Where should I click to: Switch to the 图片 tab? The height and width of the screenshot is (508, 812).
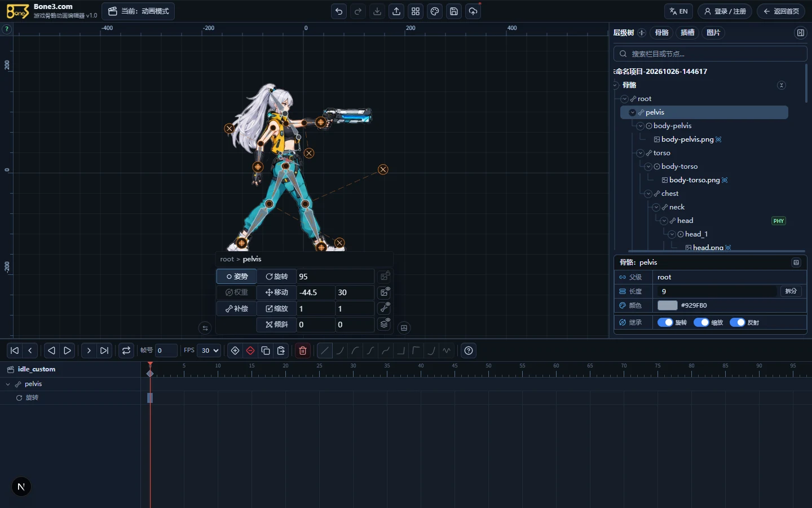tap(713, 33)
